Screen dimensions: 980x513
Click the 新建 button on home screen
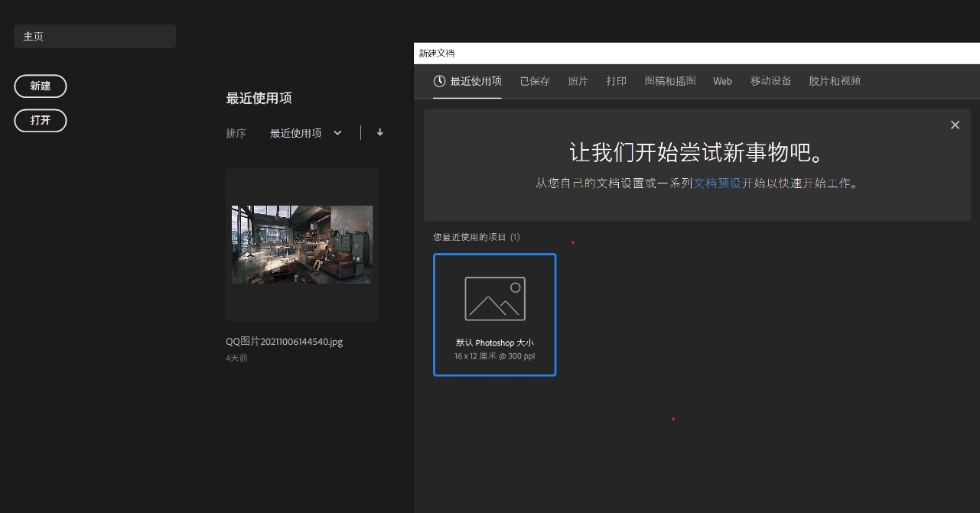[x=41, y=86]
